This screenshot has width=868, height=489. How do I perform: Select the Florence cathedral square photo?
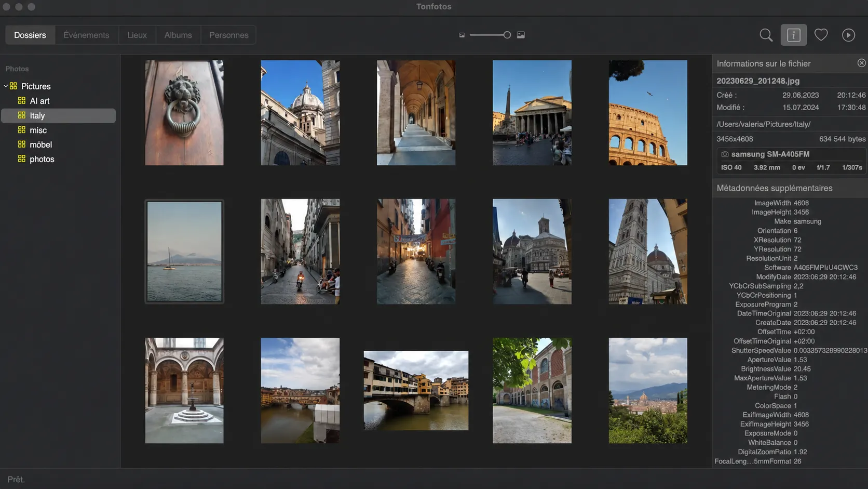point(532,252)
